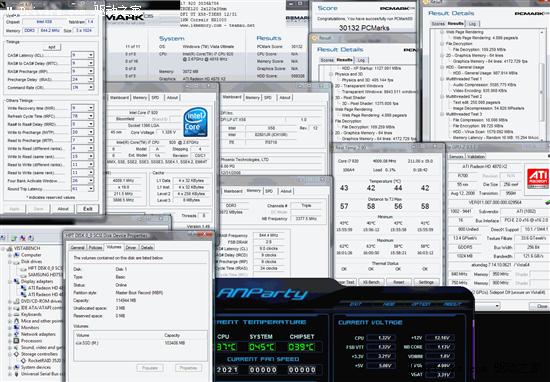Collapse Display adapters node
The width and height of the screenshot is (550, 382).
pyautogui.click(x=10, y=281)
